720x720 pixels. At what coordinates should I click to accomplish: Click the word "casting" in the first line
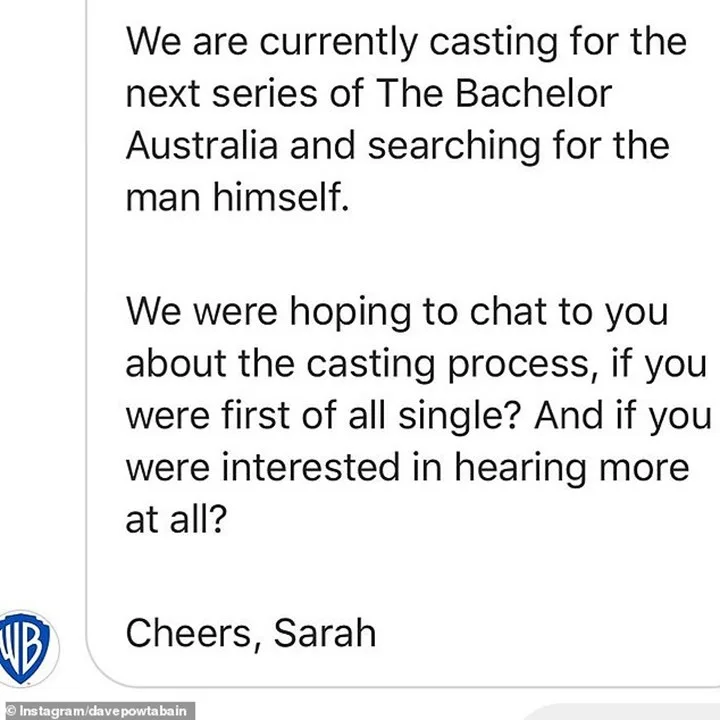coord(494,43)
